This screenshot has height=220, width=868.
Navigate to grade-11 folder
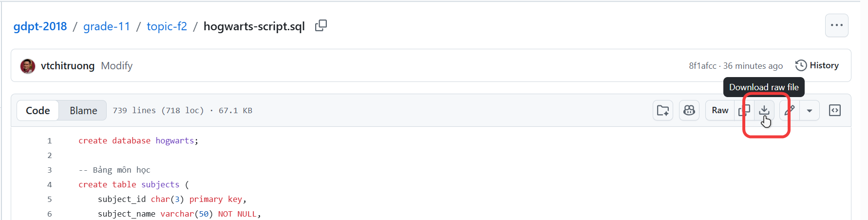(x=107, y=26)
